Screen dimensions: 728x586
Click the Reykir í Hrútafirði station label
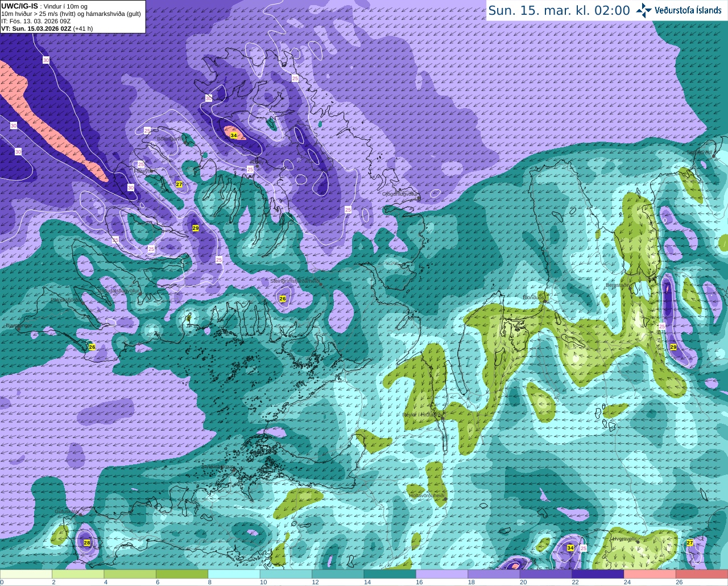point(422,415)
